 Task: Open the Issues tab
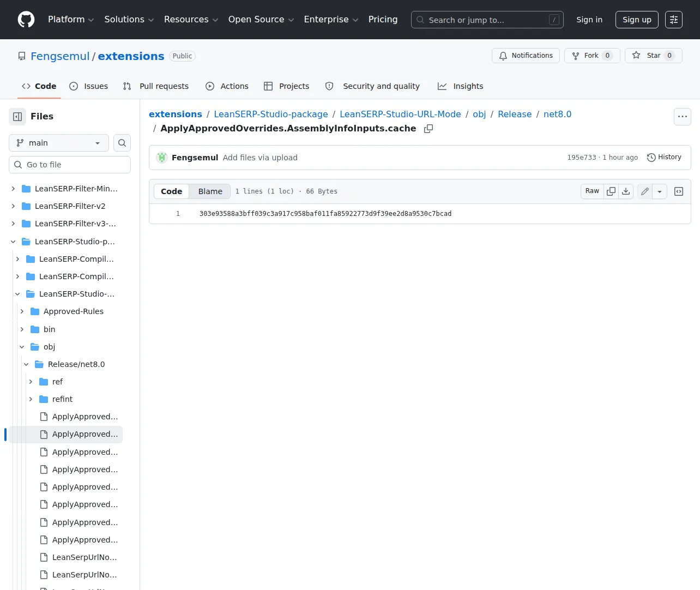(89, 86)
